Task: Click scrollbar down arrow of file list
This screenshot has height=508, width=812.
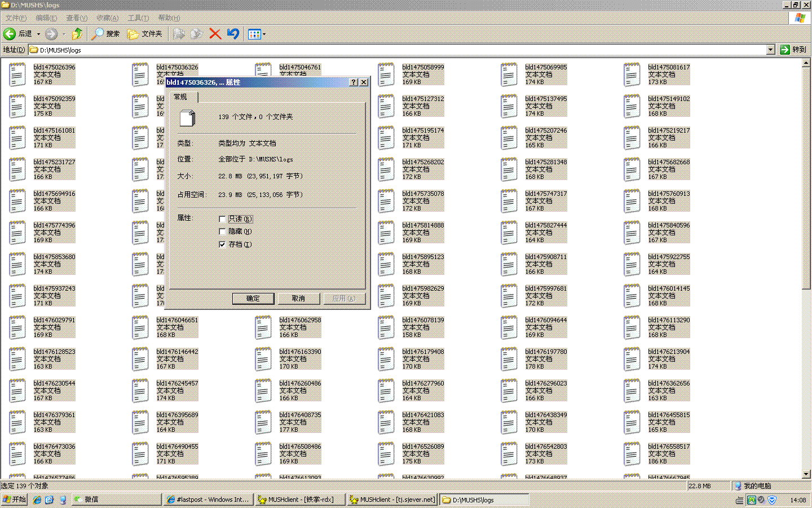Action: (x=806, y=474)
